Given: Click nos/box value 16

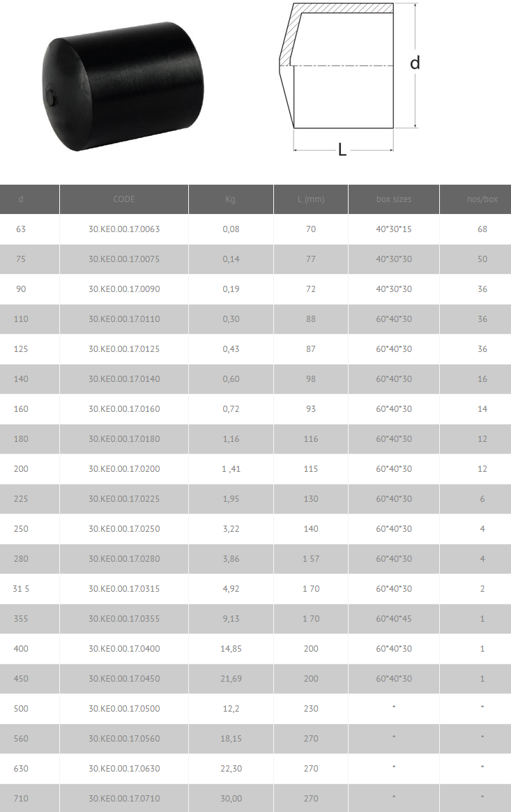Looking at the screenshot, I should coord(482,379).
